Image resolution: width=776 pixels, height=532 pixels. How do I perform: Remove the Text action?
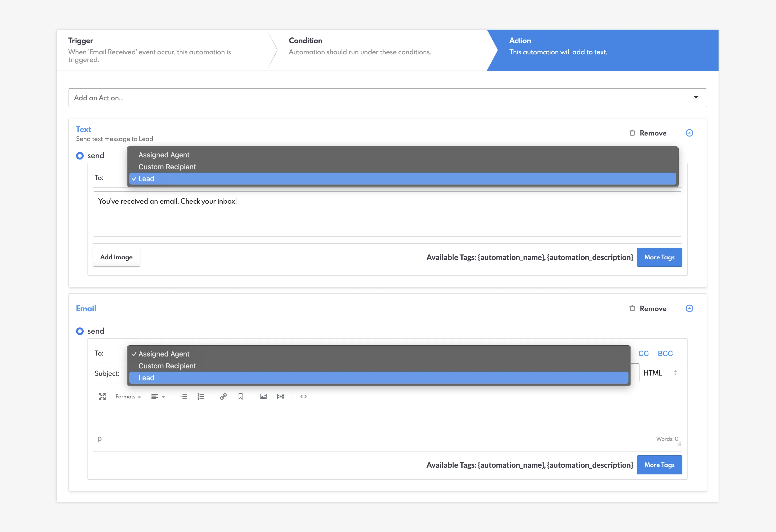648,133
